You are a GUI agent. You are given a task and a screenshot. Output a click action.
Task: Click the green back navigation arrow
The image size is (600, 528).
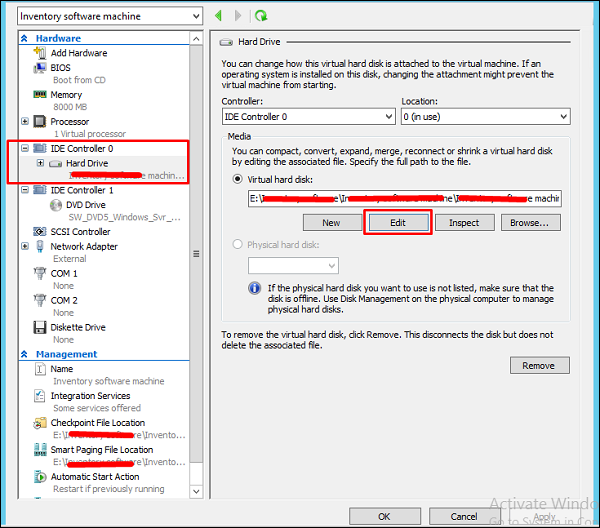click(220, 16)
